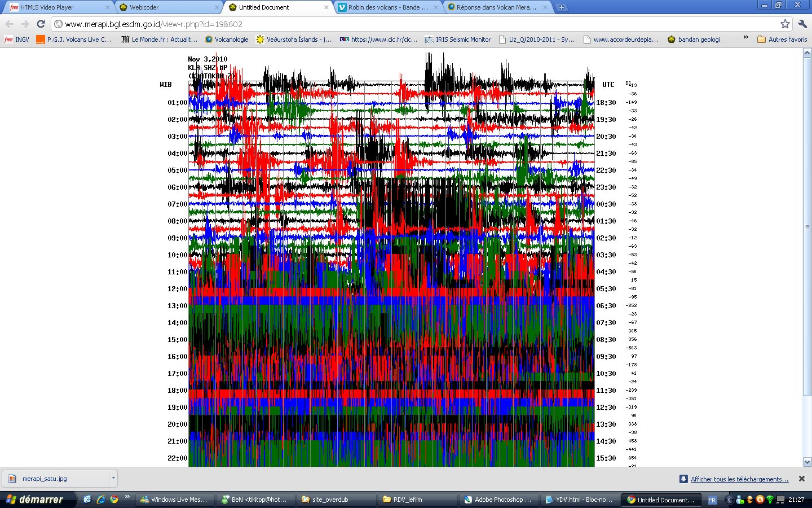Image resolution: width=812 pixels, height=508 pixels.
Task: Click Afficher tous les téléchargements link
Action: pyautogui.click(x=739, y=479)
